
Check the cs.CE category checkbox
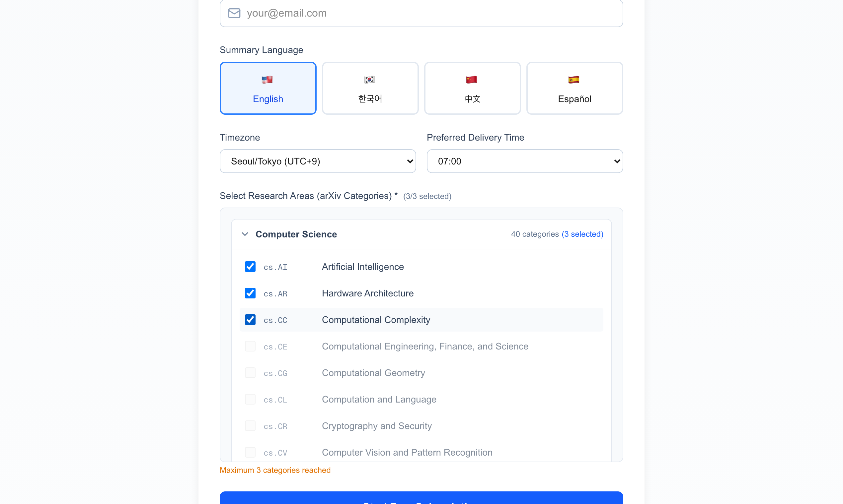pyautogui.click(x=250, y=346)
